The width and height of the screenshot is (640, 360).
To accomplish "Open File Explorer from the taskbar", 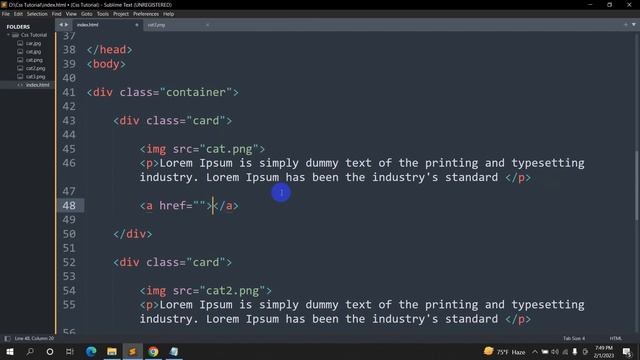I will (x=112, y=351).
